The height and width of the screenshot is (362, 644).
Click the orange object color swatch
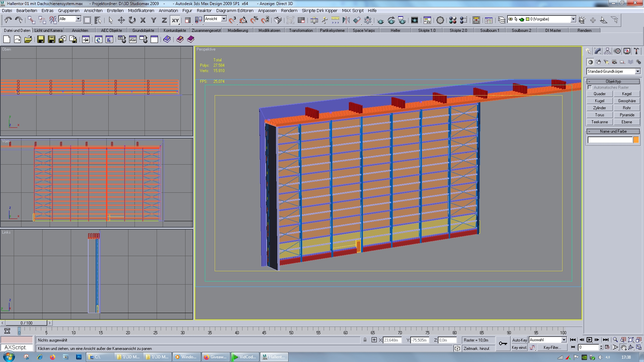point(636,140)
